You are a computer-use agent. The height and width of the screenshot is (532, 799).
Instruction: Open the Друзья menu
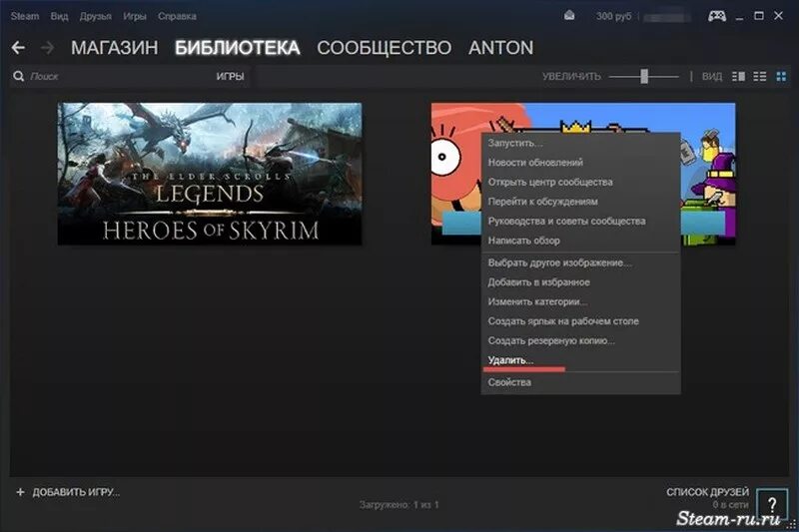(95, 16)
